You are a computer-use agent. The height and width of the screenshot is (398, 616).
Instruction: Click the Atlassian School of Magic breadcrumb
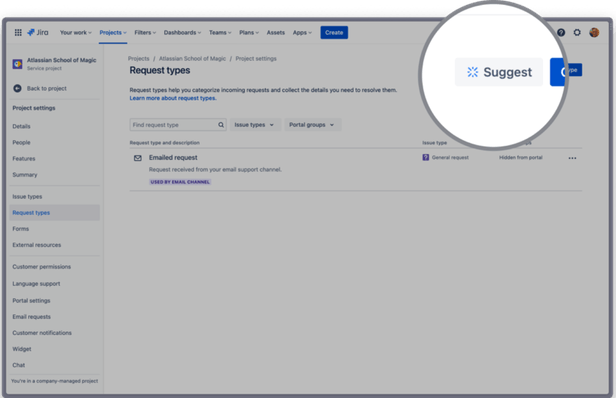192,58
